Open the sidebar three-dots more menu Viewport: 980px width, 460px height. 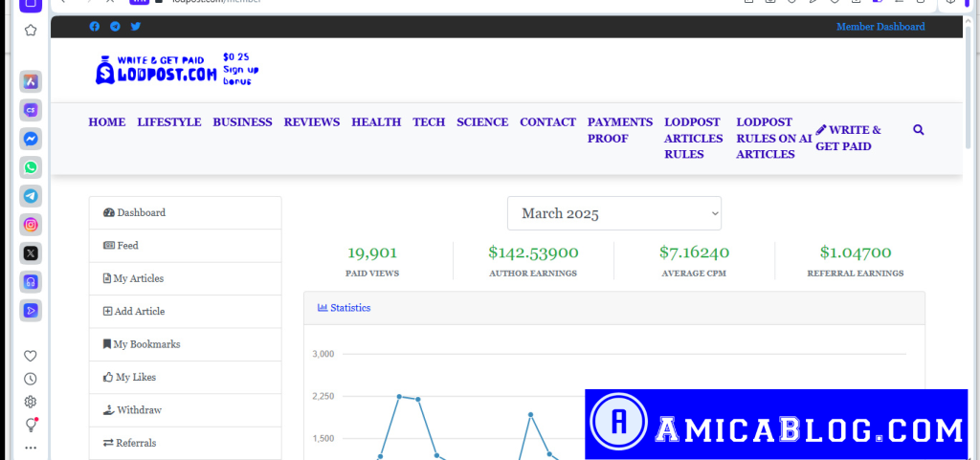31,447
